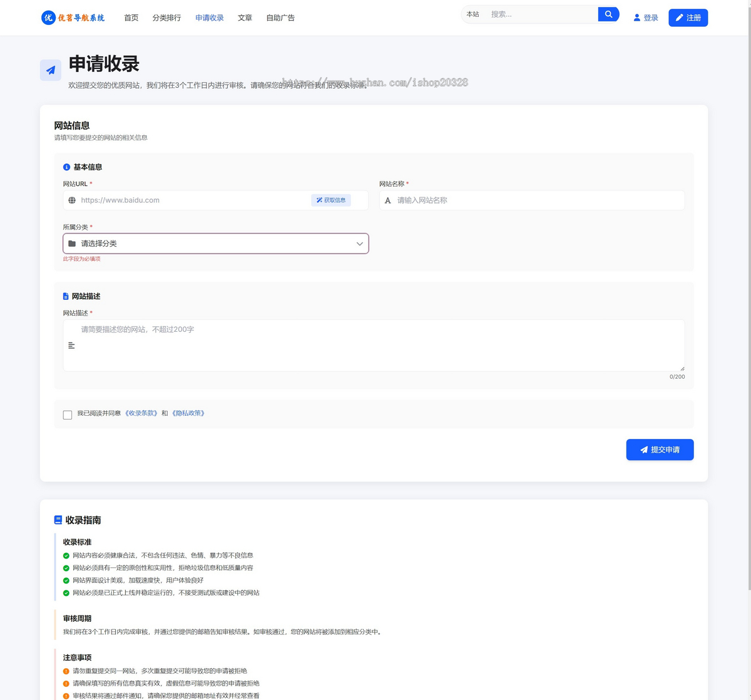Click the search magnifier button

608,14
